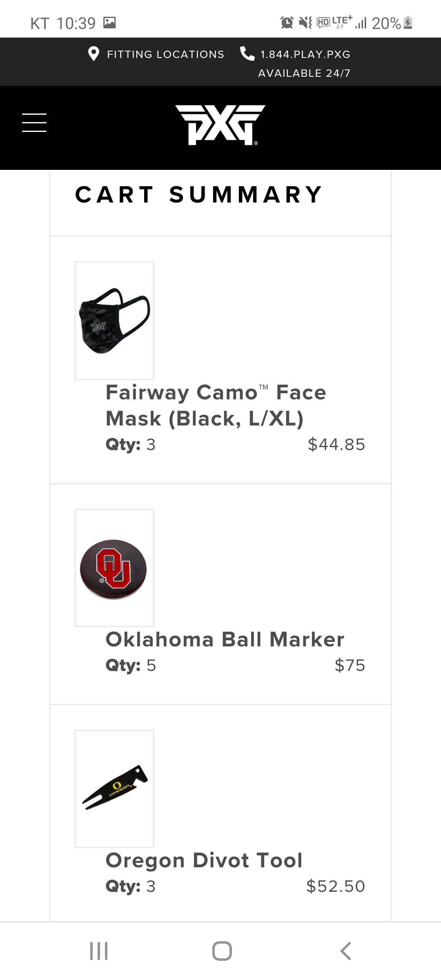441x980 pixels.
Task: Tap the $44.85 face mask price
Action: tap(336, 444)
